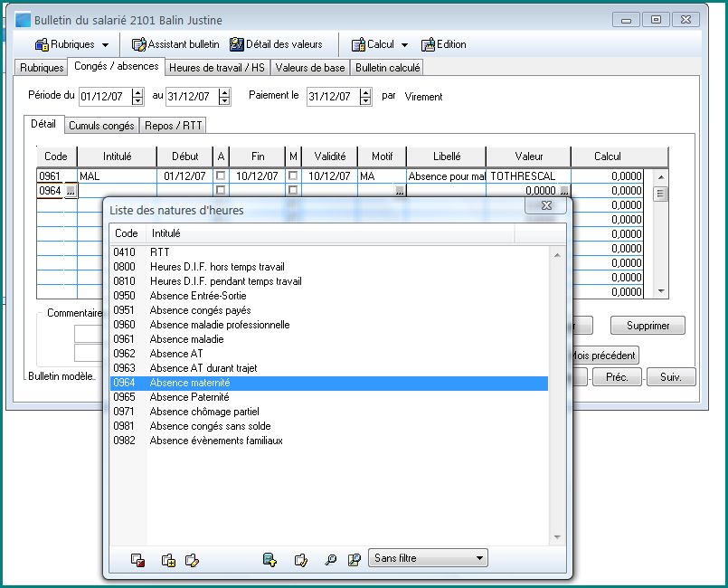
Task: Open the code lookup button beside 0964
Action: [x=71, y=191]
